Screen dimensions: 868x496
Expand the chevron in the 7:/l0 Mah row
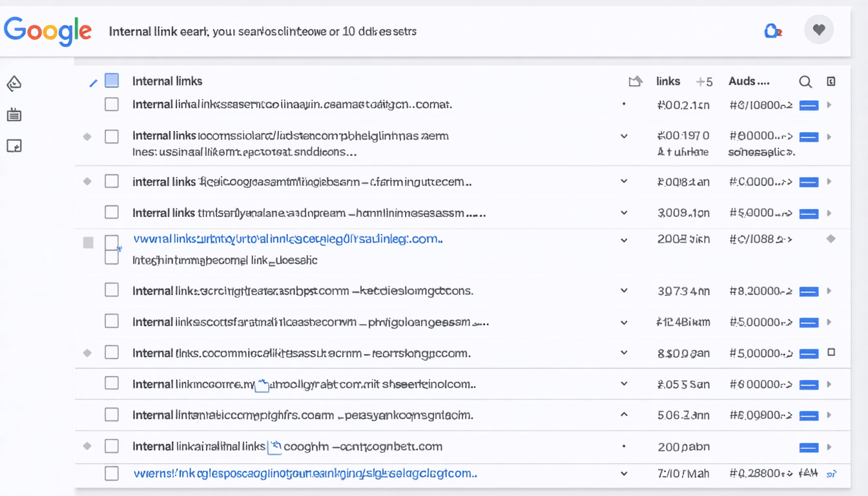[x=624, y=473]
